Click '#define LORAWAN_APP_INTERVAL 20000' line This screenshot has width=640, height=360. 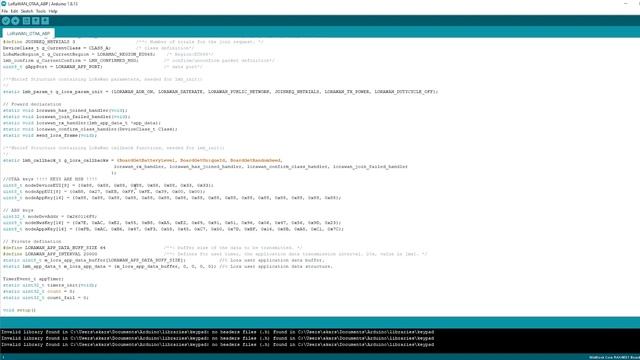[50, 254]
